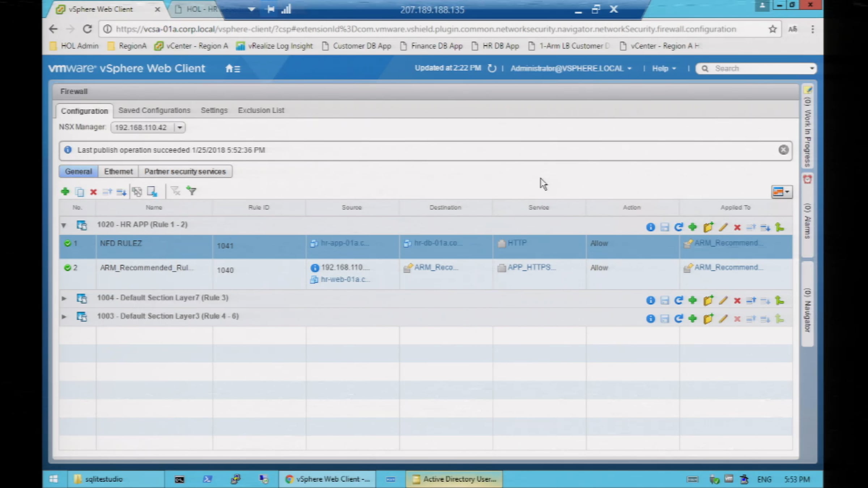Delete the selected rule using the main toolbar's red X
Image resolution: width=868 pixels, height=488 pixels.
[x=93, y=192]
